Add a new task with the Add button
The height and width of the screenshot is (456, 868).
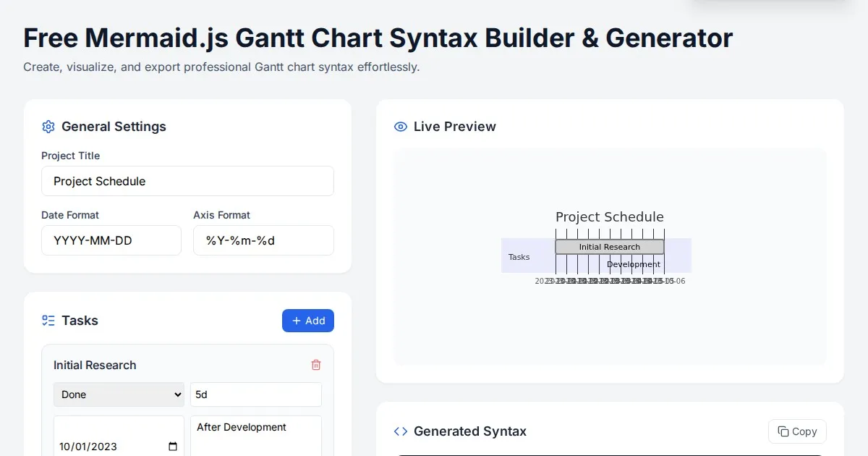(308, 321)
